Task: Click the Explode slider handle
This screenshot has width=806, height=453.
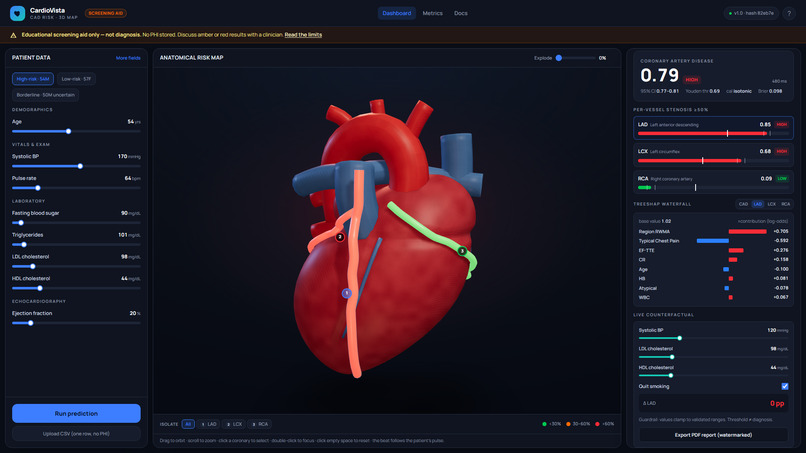Action: pos(559,58)
